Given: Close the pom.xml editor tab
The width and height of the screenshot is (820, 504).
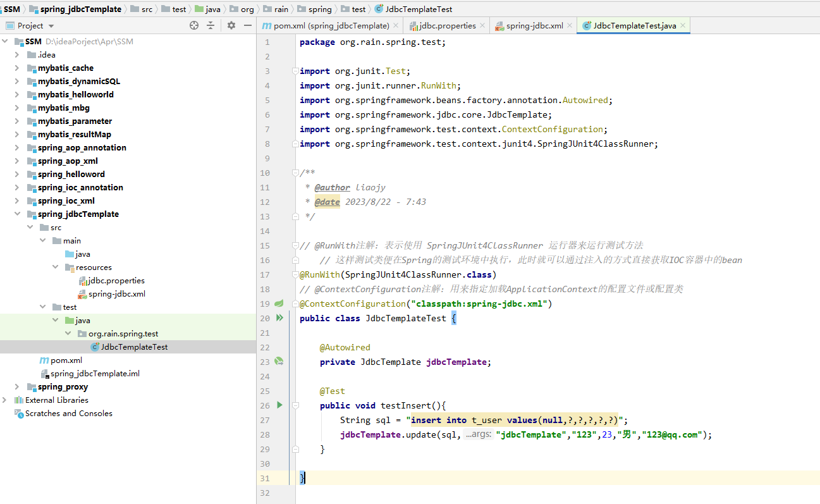Looking at the screenshot, I should pyautogui.click(x=396, y=26).
